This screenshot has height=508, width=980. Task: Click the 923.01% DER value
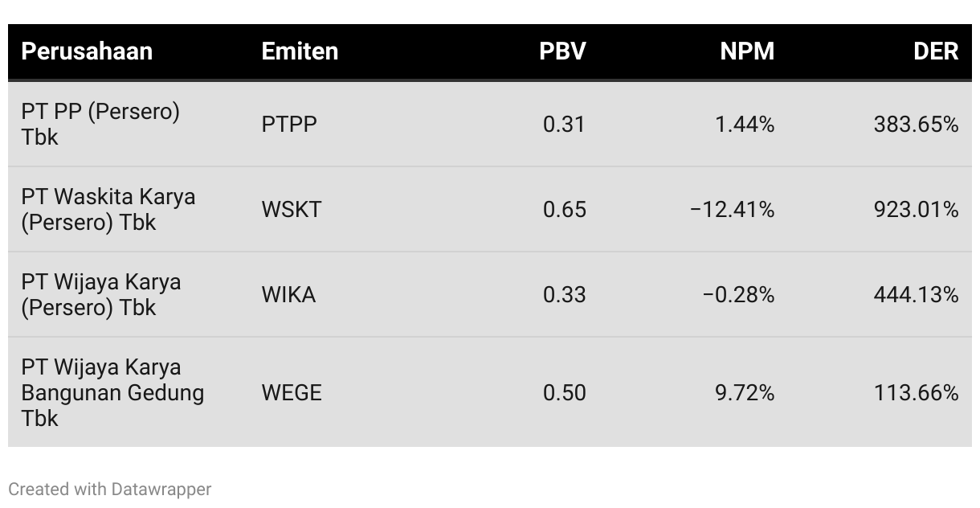pos(916,210)
